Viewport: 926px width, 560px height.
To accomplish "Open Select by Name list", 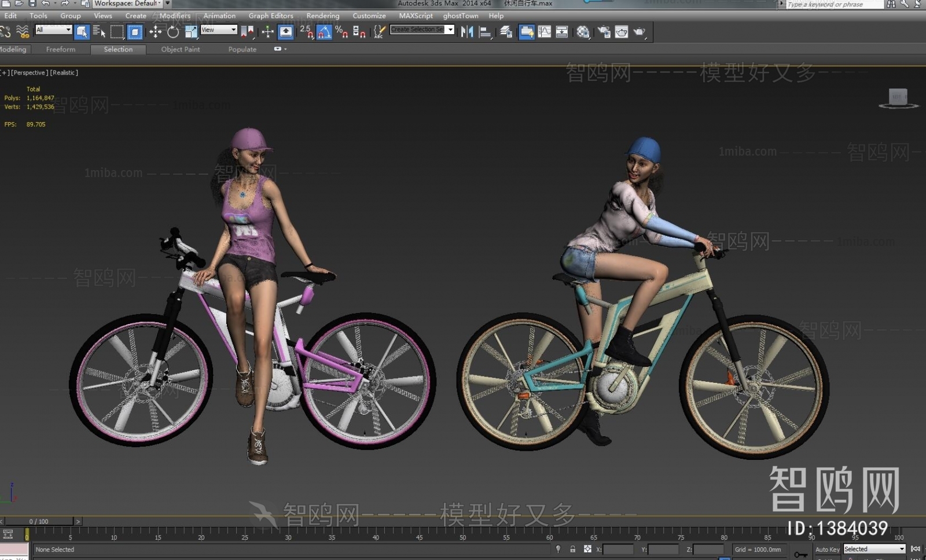I will pyautogui.click(x=99, y=32).
